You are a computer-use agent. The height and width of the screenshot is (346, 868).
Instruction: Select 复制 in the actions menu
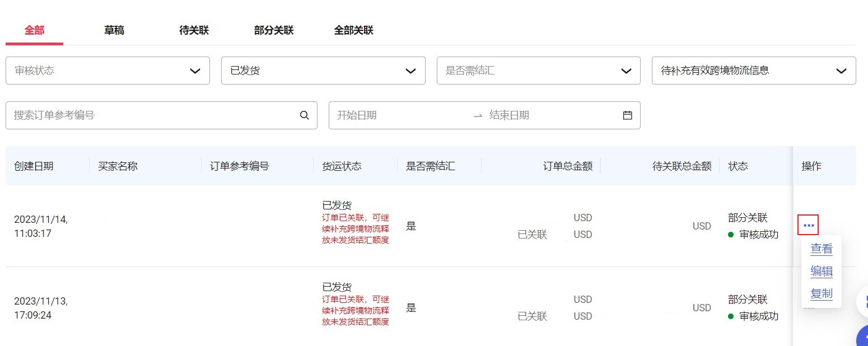(822, 293)
